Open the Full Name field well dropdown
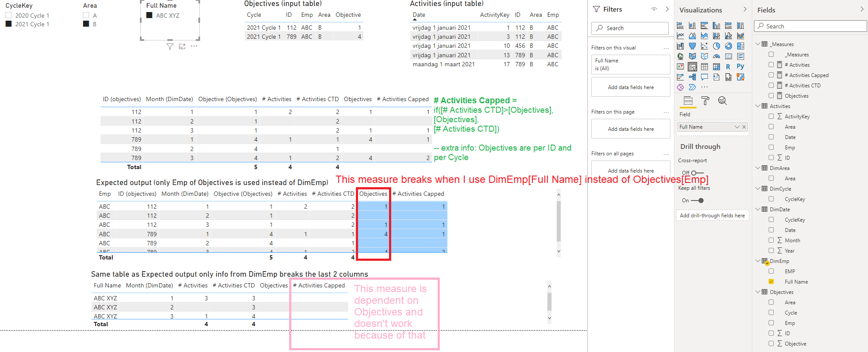868x352 pixels. [x=737, y=127]
